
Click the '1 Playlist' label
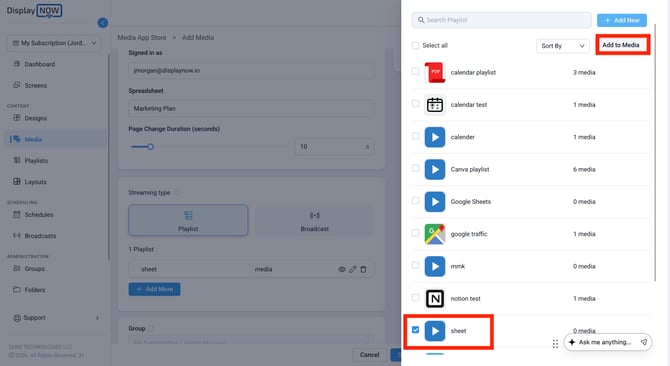pyautogui.click(x=141, y=249)
